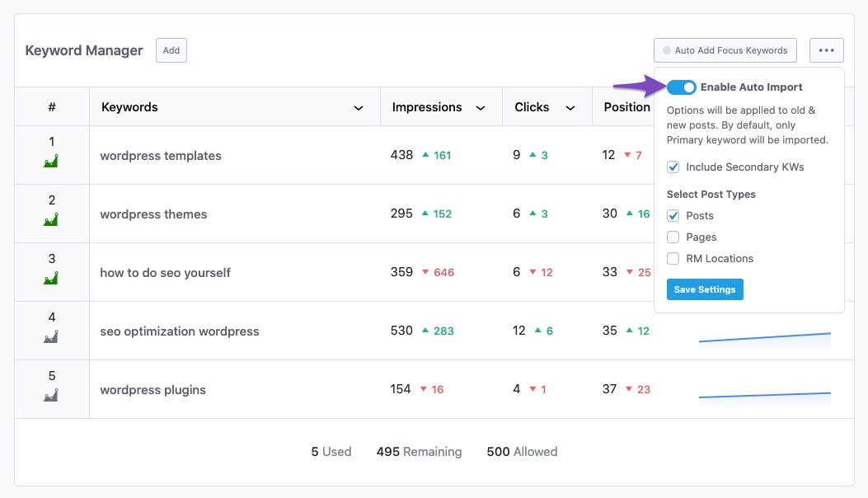This screenshot has height=498, width=868.
Task: Click the green chart icon in row 1
Action: pos(51,162)
